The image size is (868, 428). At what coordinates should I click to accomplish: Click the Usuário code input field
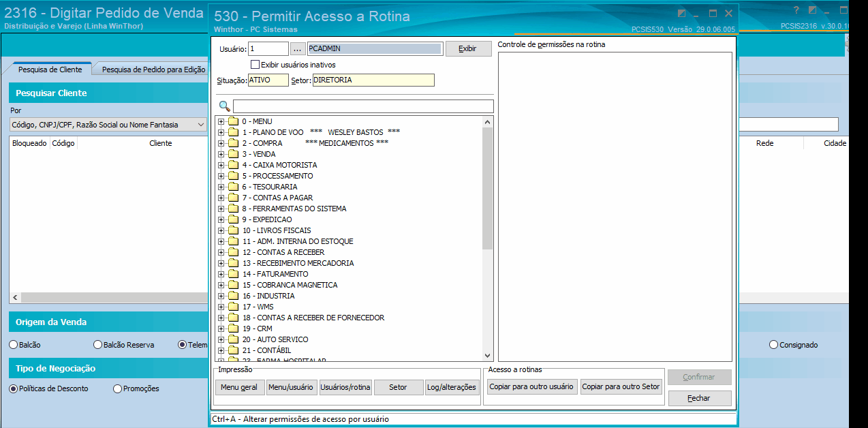click(268, 49)
